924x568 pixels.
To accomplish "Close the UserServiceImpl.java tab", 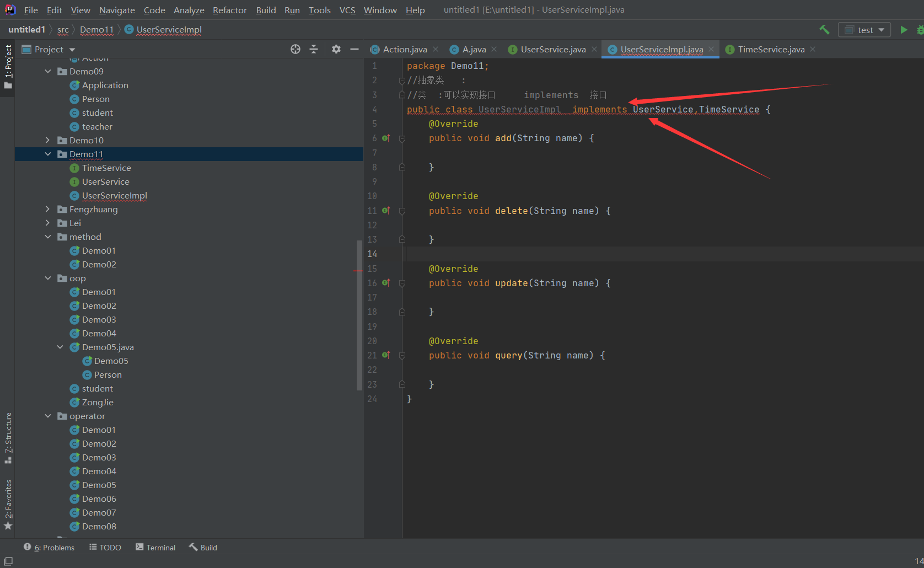I will click(711, 49).
